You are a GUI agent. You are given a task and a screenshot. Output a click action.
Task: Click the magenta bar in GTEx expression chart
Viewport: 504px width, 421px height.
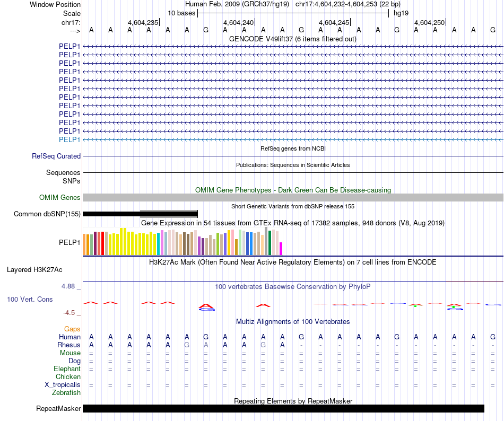(281, 249)
